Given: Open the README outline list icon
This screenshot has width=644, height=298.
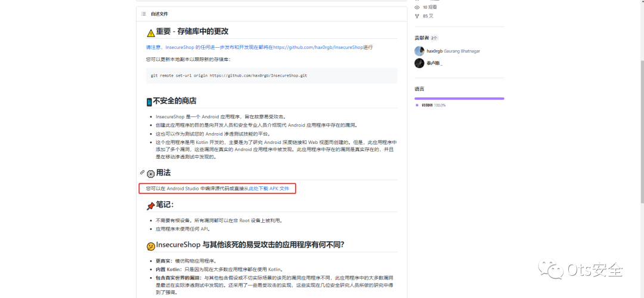Looking at the screenshot, I should pyautogui.click(x=144, y=14).
